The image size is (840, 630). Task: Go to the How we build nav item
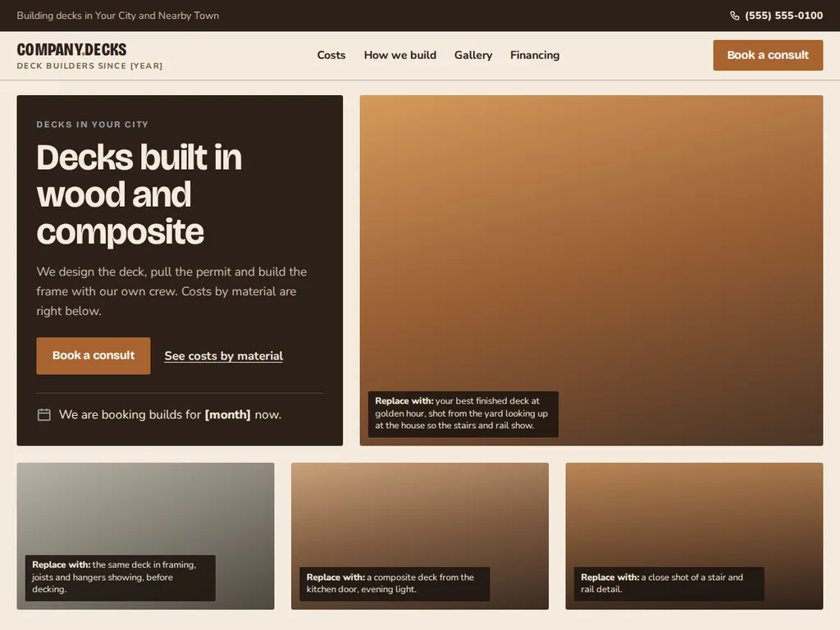[399, 55]
